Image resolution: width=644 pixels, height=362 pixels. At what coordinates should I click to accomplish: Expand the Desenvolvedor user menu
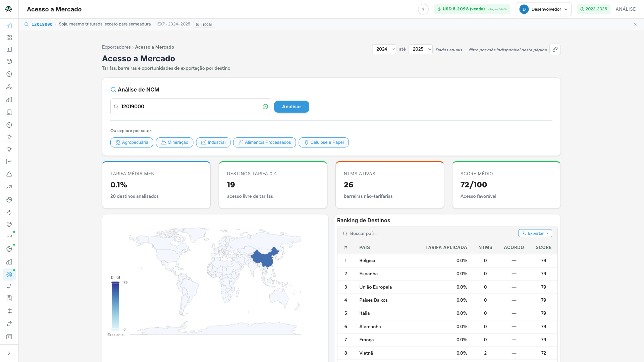[543, 9]
